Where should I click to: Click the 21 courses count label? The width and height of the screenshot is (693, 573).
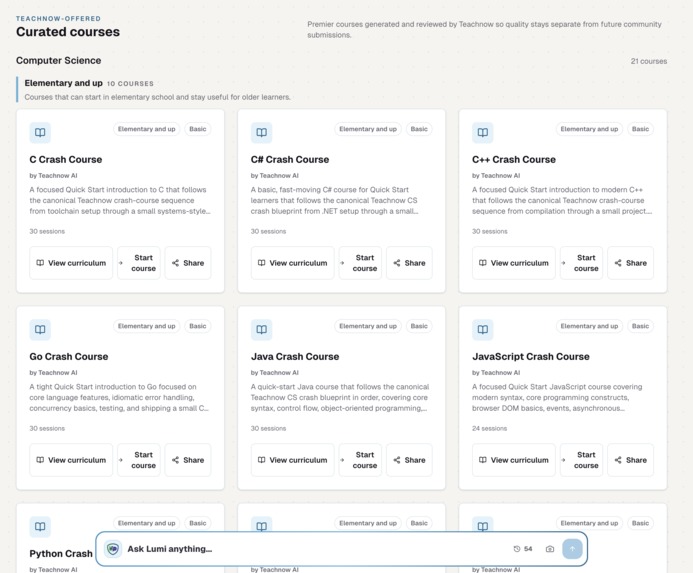pos(649,61)
